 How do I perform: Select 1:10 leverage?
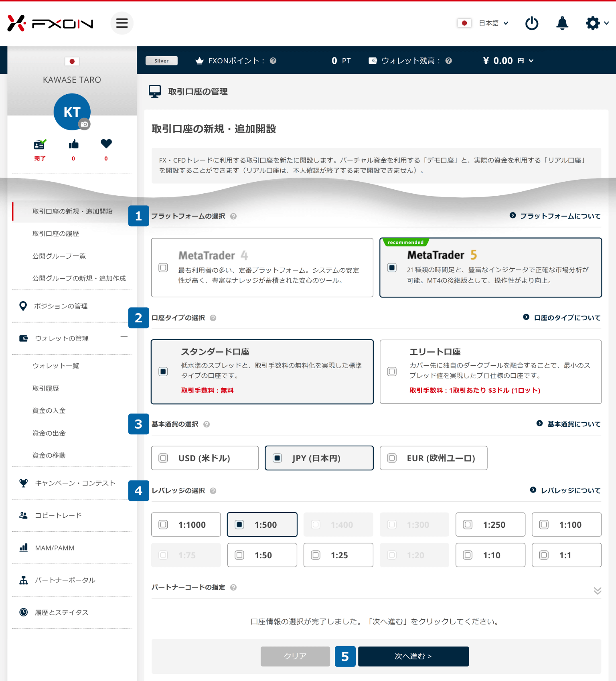click(490, 555)
